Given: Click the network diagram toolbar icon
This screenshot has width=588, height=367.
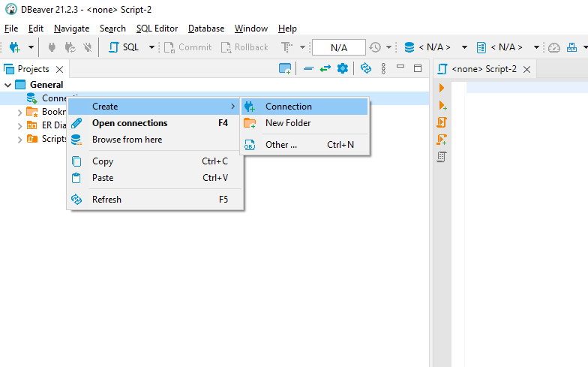Looking at the screenshot, I should (571, 47).
